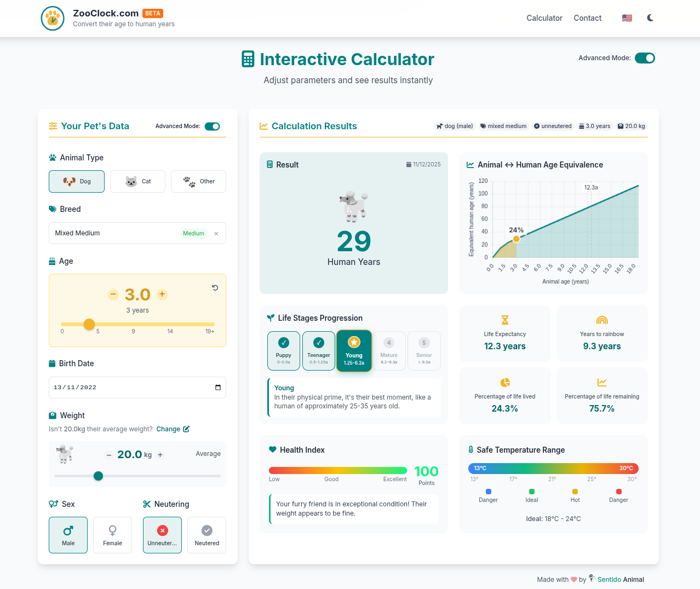Remove the Mixed Medium breed with the x
This screenshot has width=700, height=589.
[x=217, y=233]
